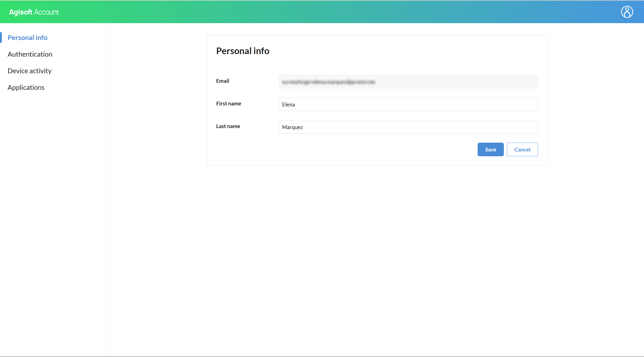The height and width of the screenshot is (357, 644).
Task: Click the Marquez text in Last name
Action: (292, 127)
